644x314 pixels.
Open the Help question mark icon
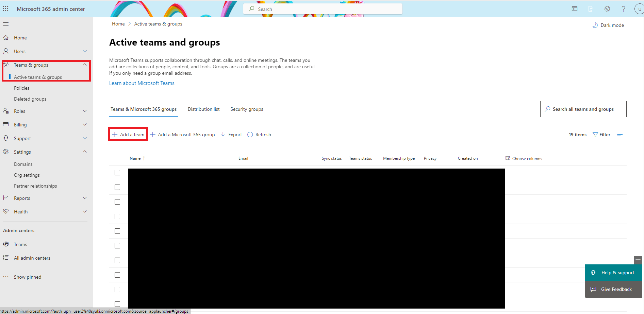tap(623, 9)
